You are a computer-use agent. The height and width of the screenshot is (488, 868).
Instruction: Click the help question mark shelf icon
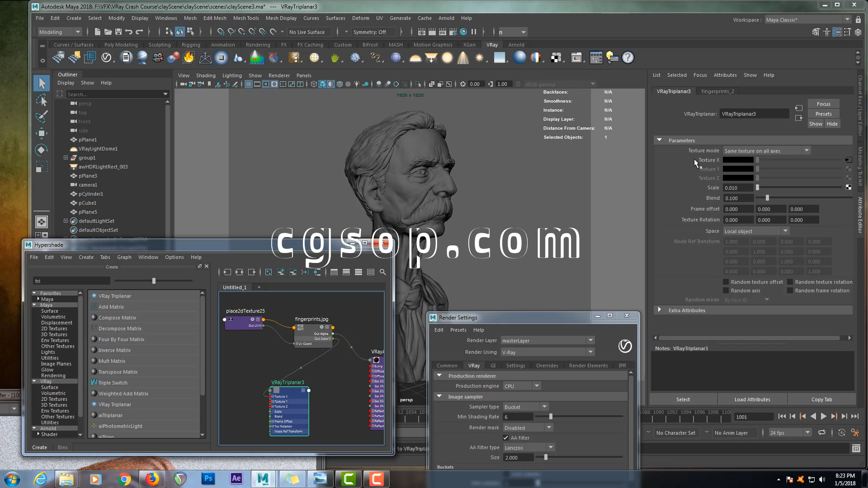[x=628, y=58]
